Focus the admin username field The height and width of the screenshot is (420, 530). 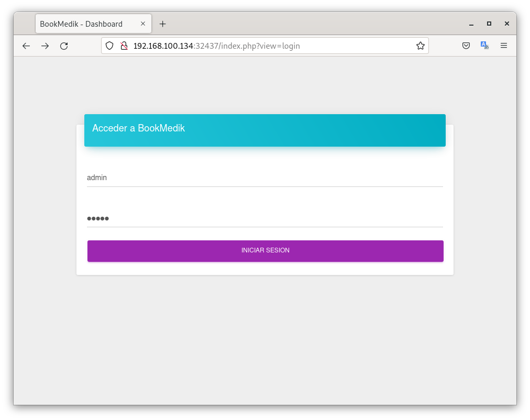pyautogui.click(x=265, y=178)
